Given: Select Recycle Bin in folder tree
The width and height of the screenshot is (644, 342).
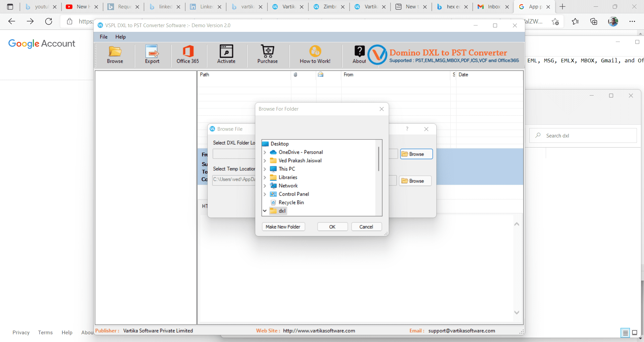Looking at the screenshot, I should [291, 203].
